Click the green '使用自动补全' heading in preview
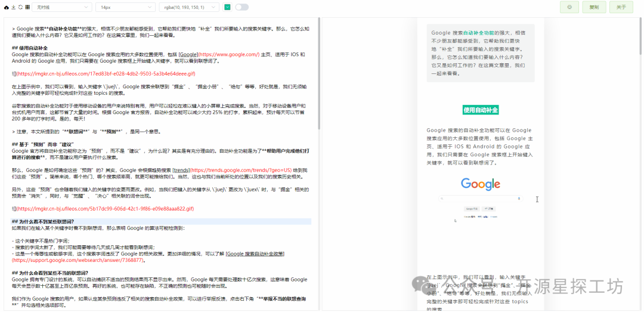This screenshot has width=644, height=312. [x=481, y=110]
